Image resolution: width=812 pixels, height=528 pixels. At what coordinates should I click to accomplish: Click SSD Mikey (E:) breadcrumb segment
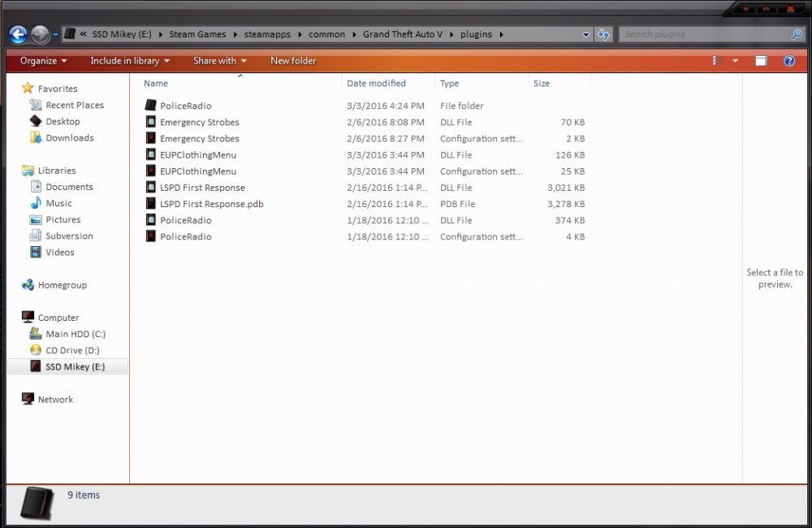pos(122,34)
